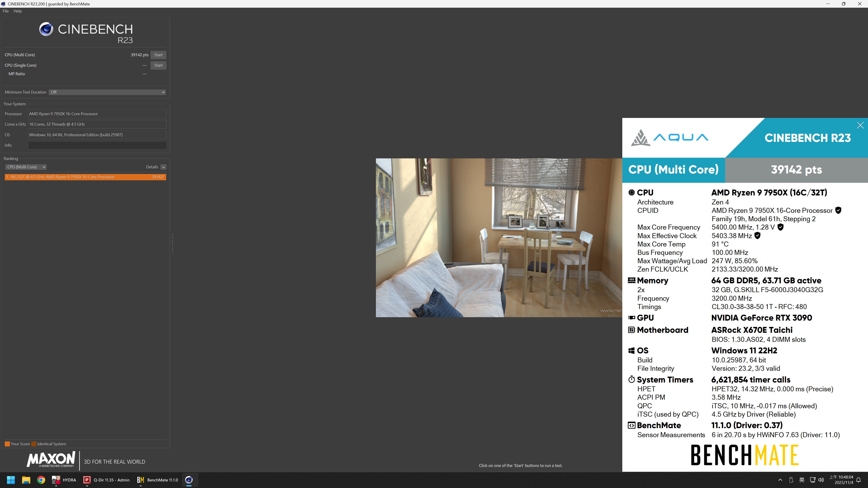Click '6,621,854 timer calls' text
Viewport: 868px width, 488px height.
pos(751,380)
